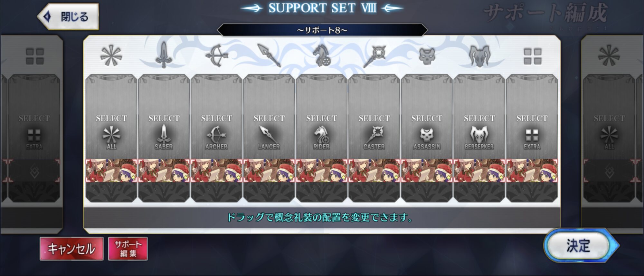Image resolution: width=644 pixels, height=276 pixels.
Task: Click the Extra four-squares class icon
Action: pyautogui.click(x=532, y=56)
